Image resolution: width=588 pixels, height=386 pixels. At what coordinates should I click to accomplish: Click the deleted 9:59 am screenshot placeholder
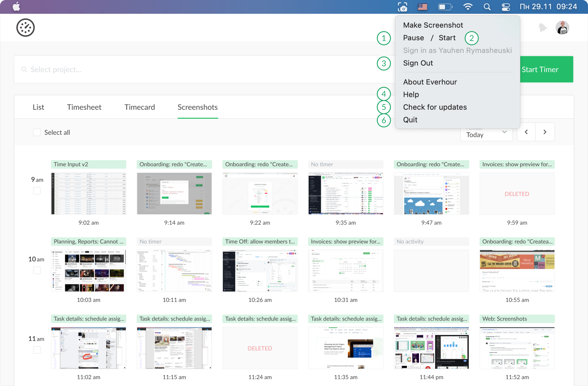coord(517,193)
